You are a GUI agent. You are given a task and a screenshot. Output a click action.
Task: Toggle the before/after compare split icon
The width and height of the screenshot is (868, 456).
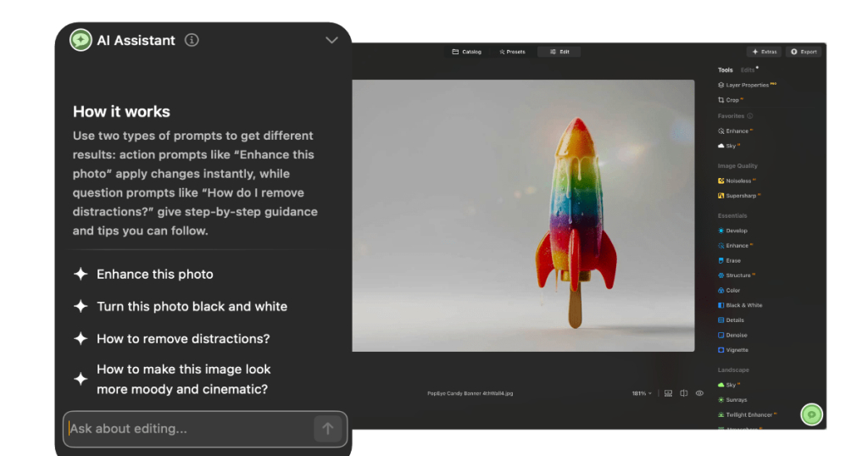[684, 393]
